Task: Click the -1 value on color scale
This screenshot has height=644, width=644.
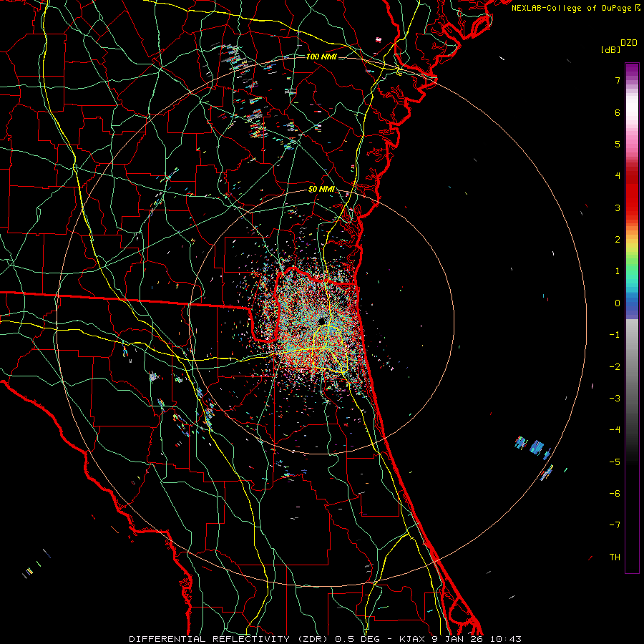Action: point(615,335)
